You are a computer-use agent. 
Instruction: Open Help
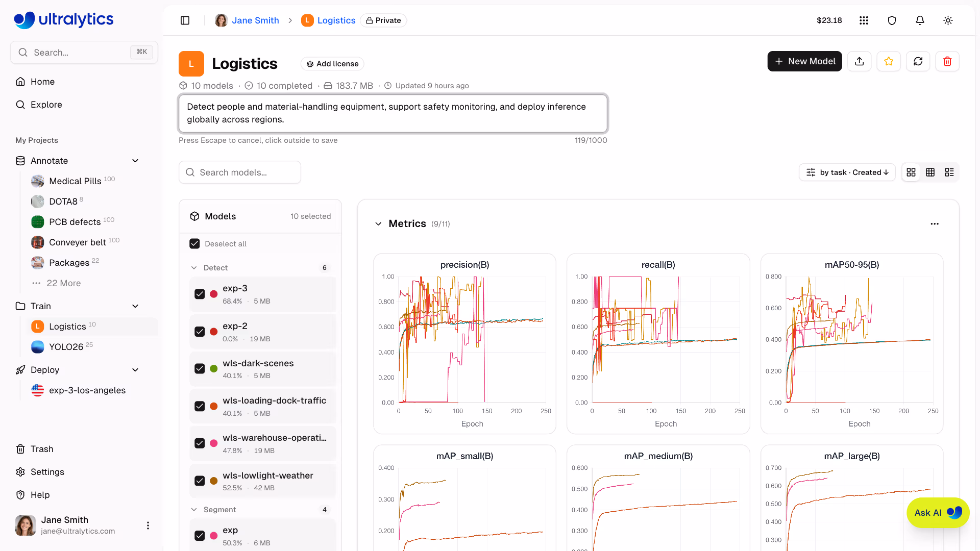coord(40,495)
